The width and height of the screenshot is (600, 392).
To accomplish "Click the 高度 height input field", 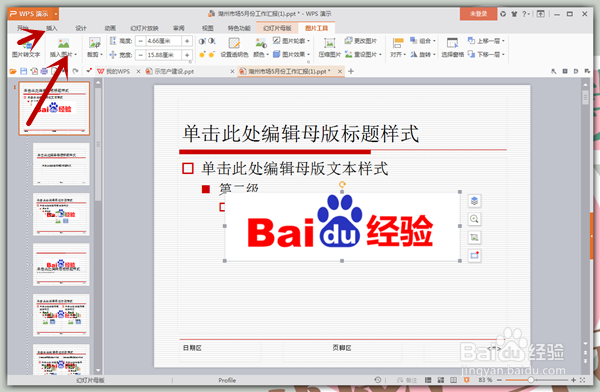I will point(164,41).
